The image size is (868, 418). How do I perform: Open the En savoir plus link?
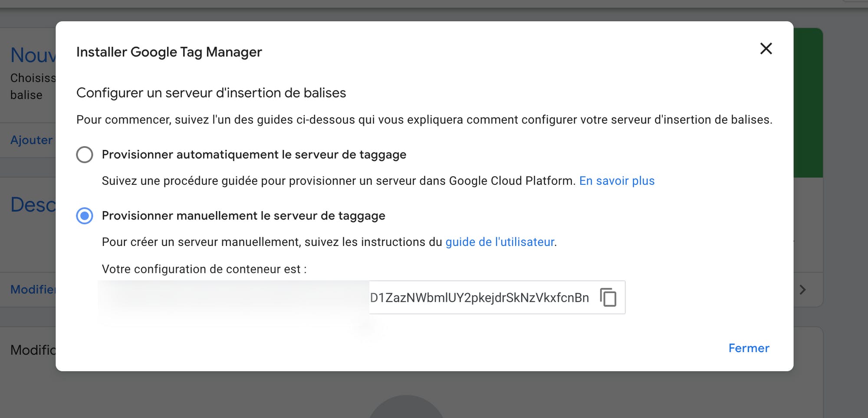(617, 181)
